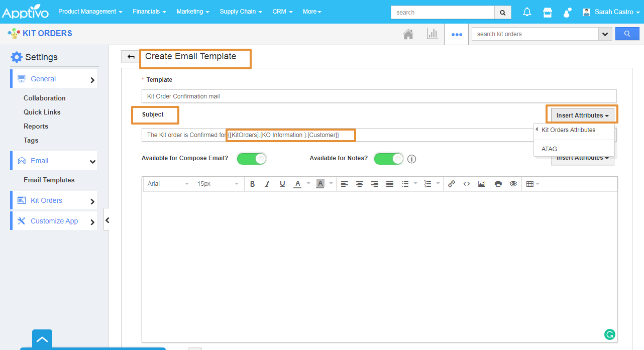Toggle Available for Compose Email switch
The height and width of the screenshot is (350, 644).
[251, 159]
